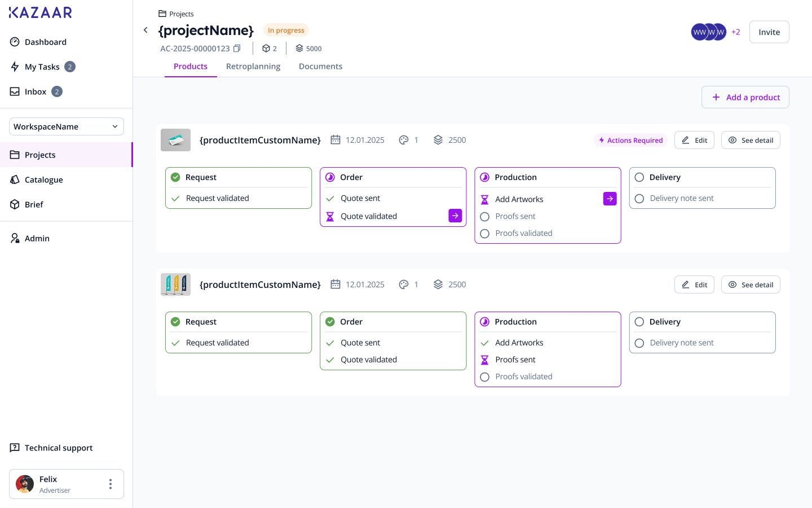
Task: Switch to the Documents tab
Action: 320,66
